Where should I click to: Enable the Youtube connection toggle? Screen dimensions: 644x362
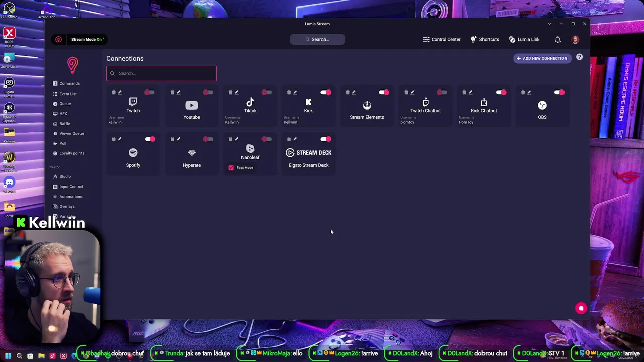pos(208,92)
